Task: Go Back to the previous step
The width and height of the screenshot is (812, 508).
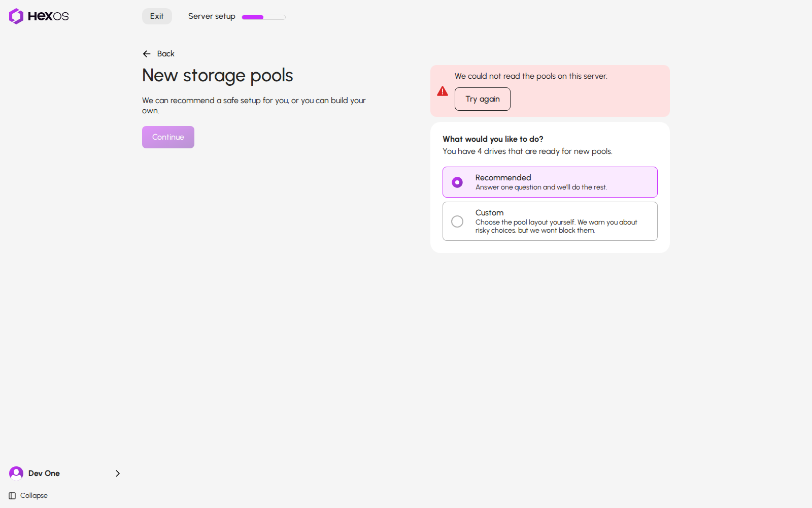Action: 159,54
